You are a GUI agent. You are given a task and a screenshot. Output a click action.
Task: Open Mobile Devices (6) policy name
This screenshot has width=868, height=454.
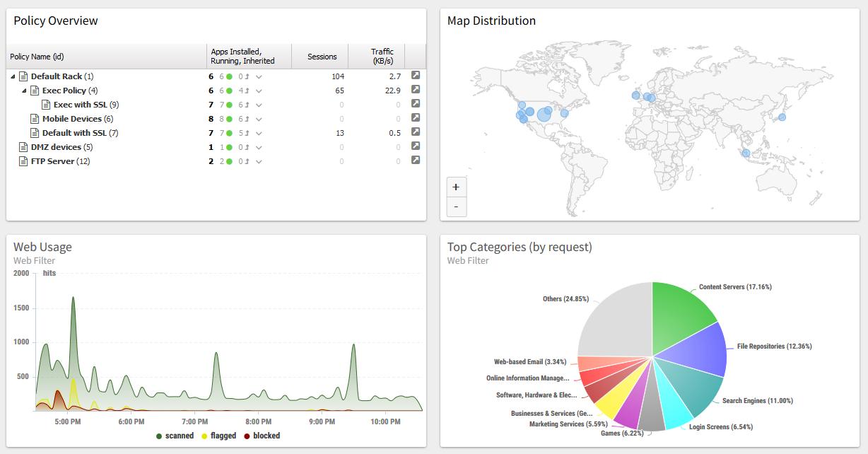point(78,119)
